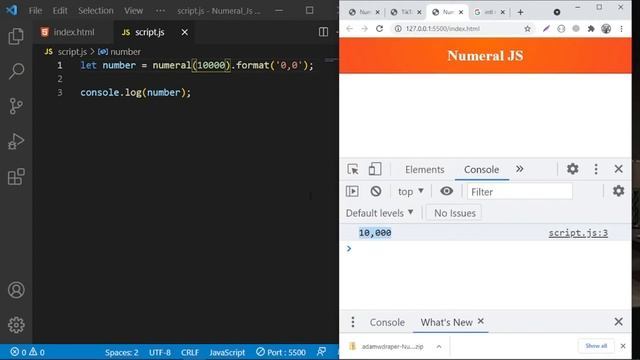Click the console Filter field
This screenshot has height=360, width=640.
(x=520, y=191)
